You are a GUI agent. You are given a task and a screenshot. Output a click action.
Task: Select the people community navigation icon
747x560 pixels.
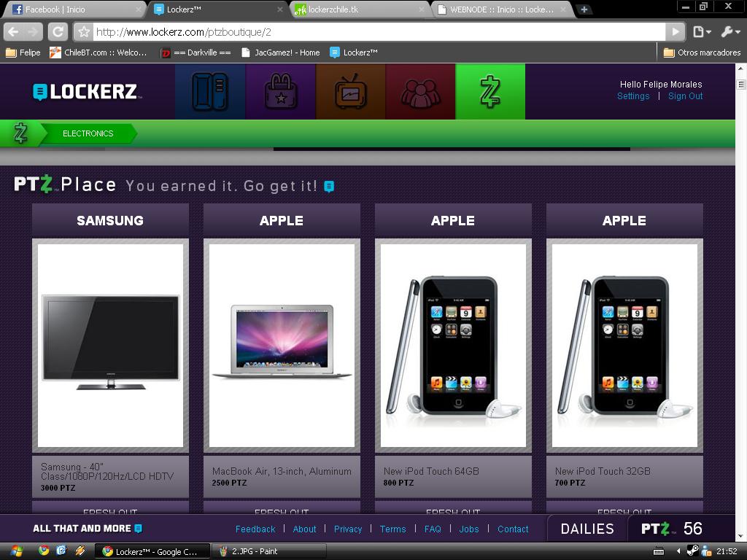coord(420,92)
